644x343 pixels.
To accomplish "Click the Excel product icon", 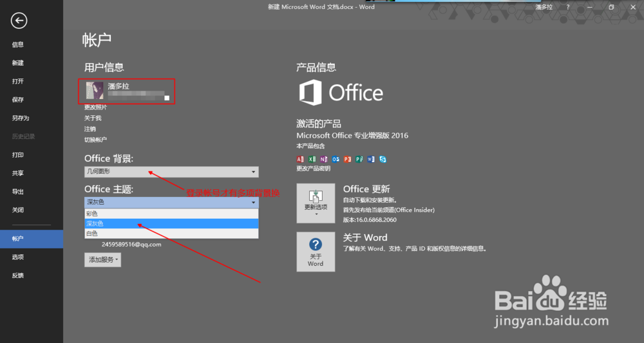I will tap(312, 159).
